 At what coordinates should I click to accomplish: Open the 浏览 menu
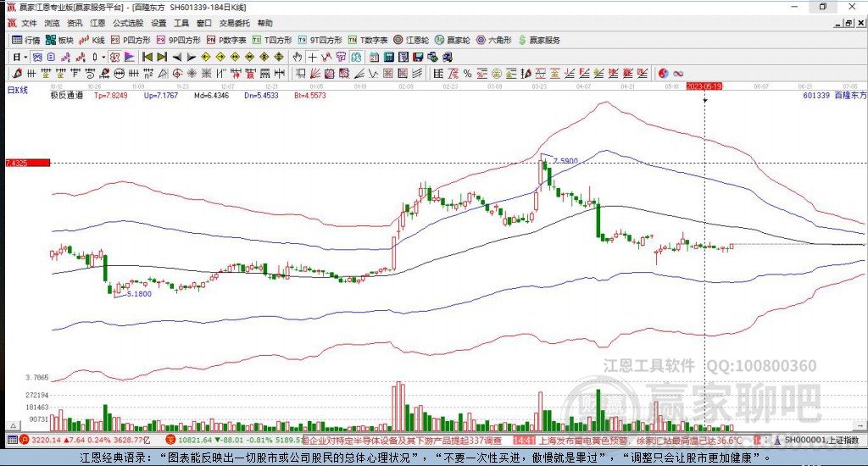click(52, 23)
